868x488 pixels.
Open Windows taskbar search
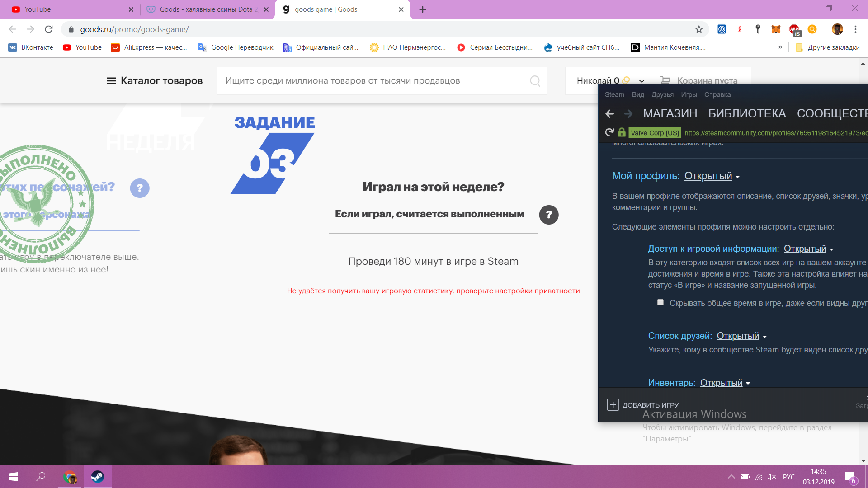pos(41,477)
